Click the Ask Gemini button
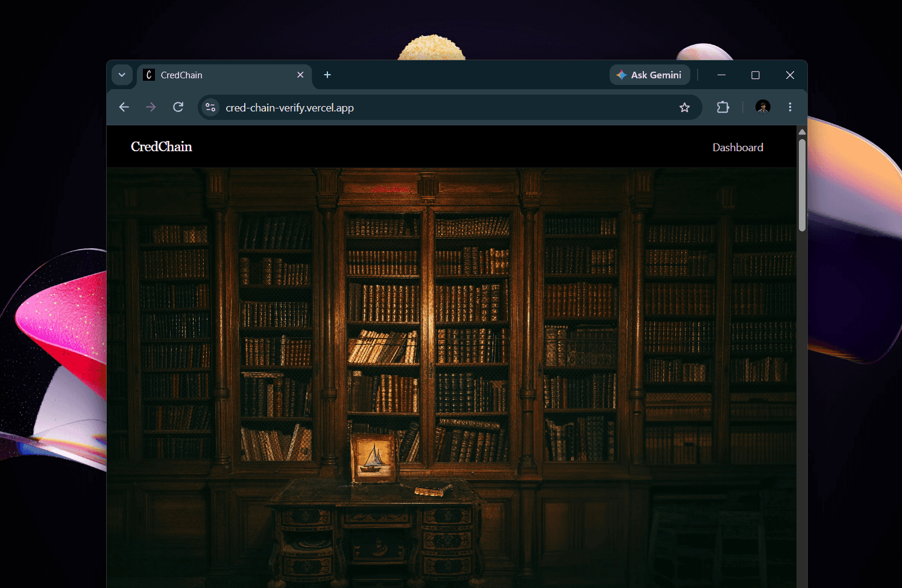Screen dimensions: 902x588 click(x=650, y=75)
